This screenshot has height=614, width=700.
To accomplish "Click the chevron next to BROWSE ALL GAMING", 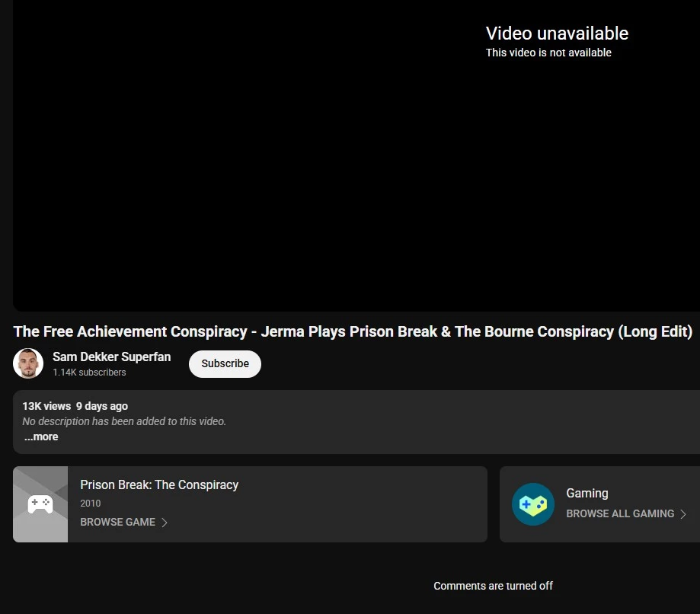I will coord(683,514).
